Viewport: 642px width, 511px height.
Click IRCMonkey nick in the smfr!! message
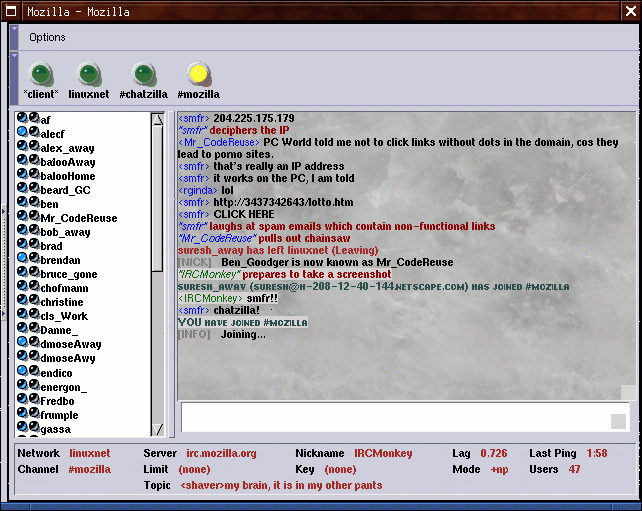[x=210, y=298]
